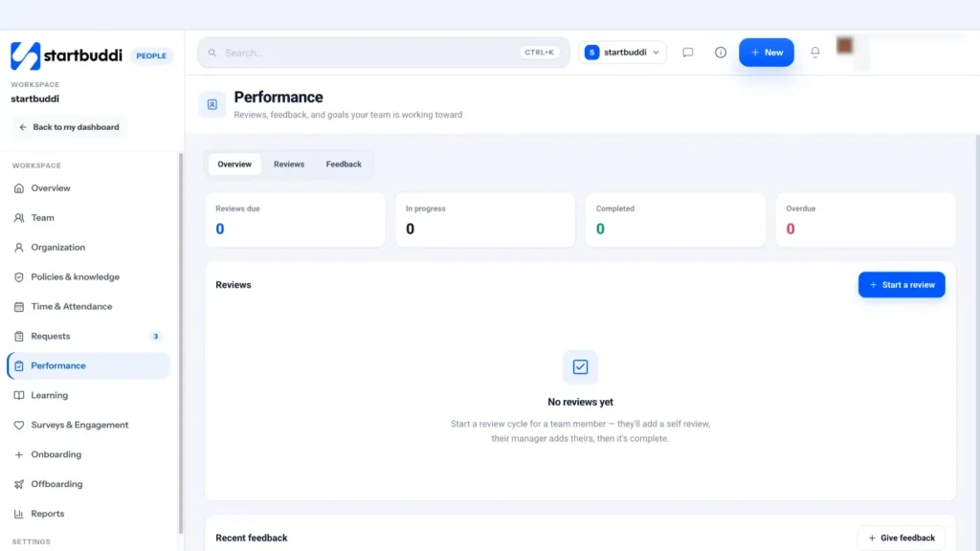
Task: Open Time & Attendance section
Action: pos(88,307)
